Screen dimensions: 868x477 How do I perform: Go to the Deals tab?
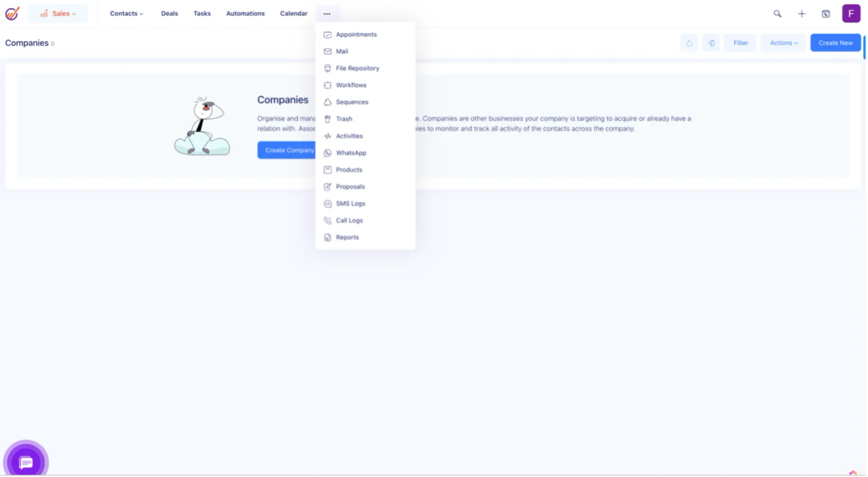(x=169, y=13)
